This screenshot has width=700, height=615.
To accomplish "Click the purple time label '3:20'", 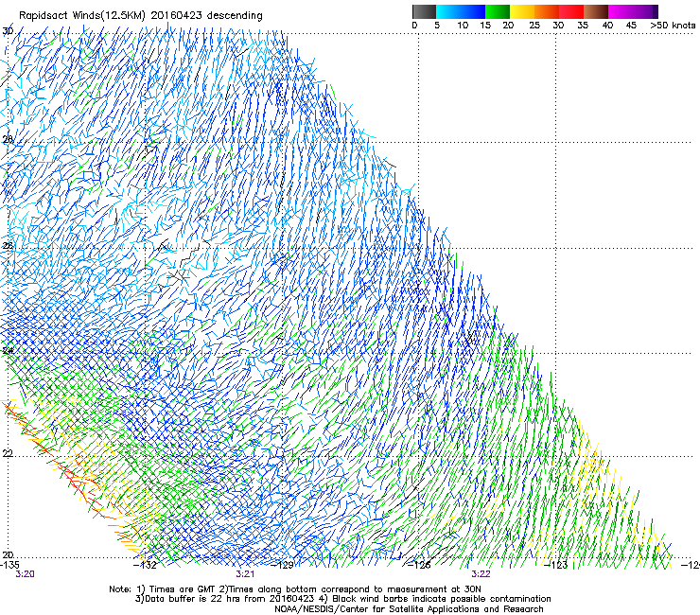I will point(25,574).
